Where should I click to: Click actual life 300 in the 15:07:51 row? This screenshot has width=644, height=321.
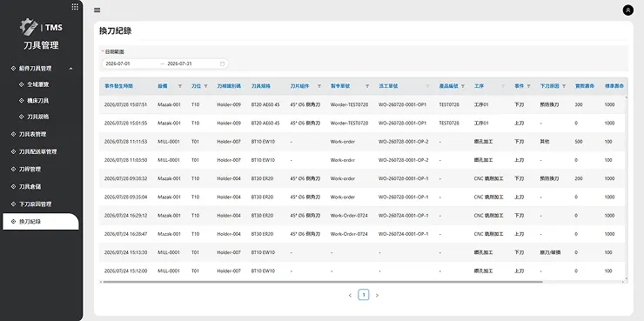tap(579, 104)
